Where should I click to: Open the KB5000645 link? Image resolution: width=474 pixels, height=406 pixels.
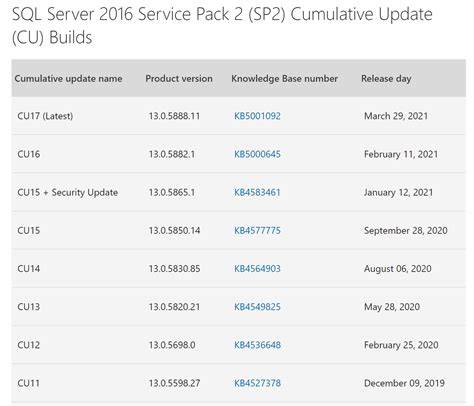click(x=257, y=154)
